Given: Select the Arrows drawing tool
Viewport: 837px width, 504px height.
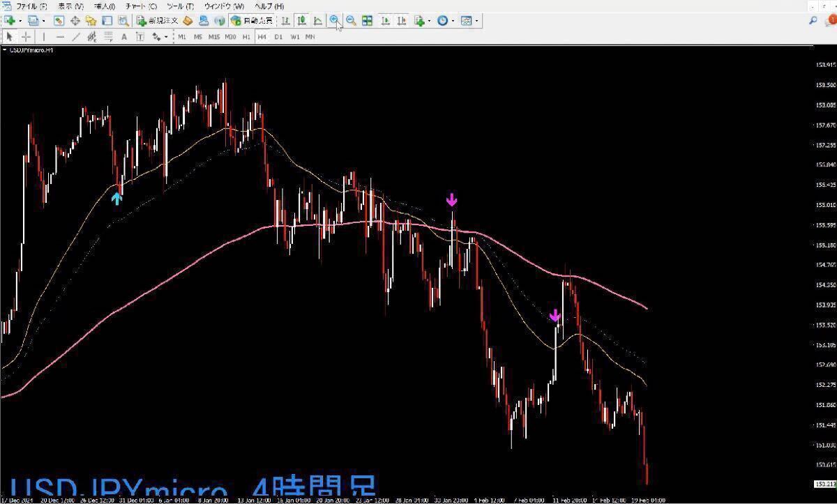Looking at the screenshot, I should point(156,36).
